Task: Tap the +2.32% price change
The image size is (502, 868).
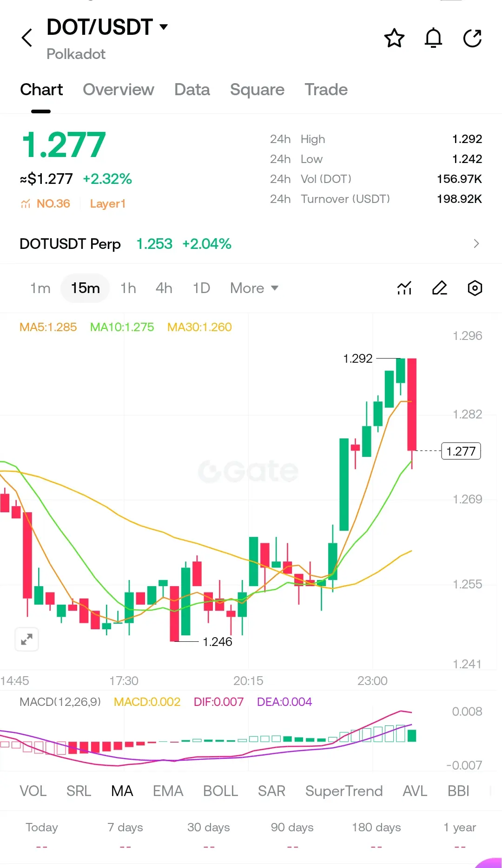Action: tap(107, 179)
